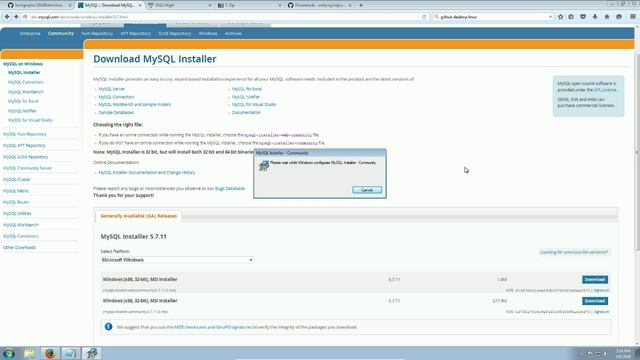Image resolution: width=640 pixels, height=360 pixels.
Task: Open Firefox downloads arrow icon
Action: point(595,17)
